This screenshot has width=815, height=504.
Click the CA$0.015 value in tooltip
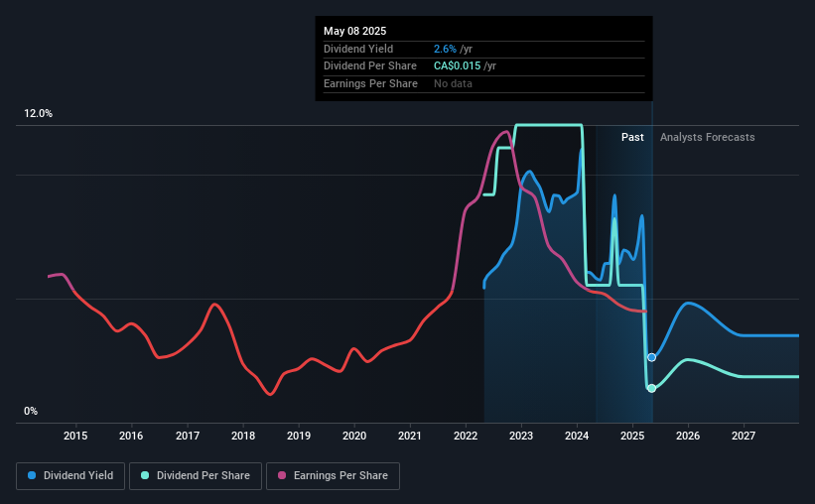pos(458,66)
